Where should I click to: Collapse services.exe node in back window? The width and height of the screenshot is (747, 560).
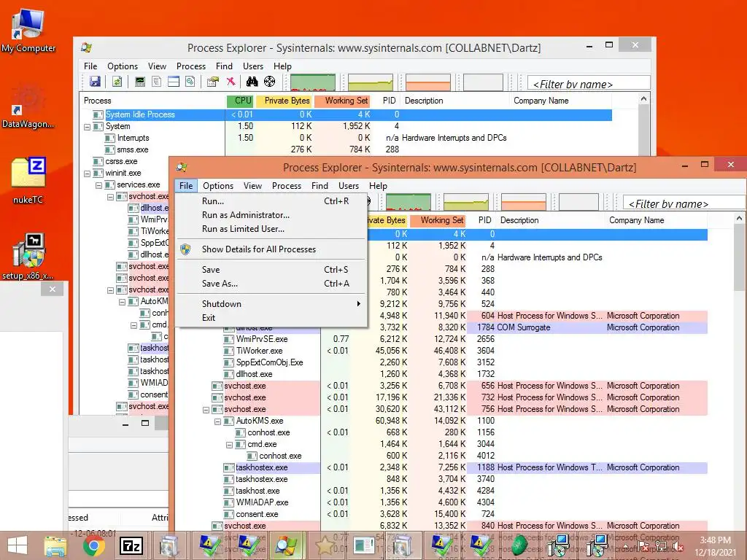(x=98, y=184)
